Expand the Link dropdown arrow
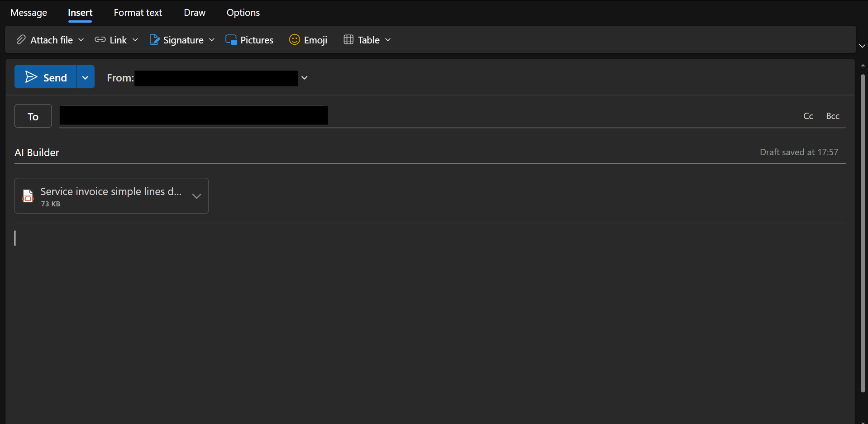The height and width of the screenshot is (424, 868). click(135, 40)
